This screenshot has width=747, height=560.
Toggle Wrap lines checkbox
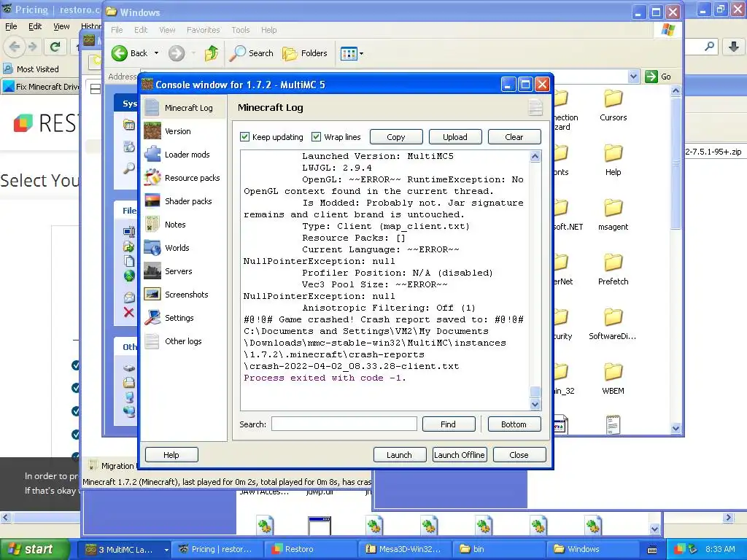[x=317, y=136]
